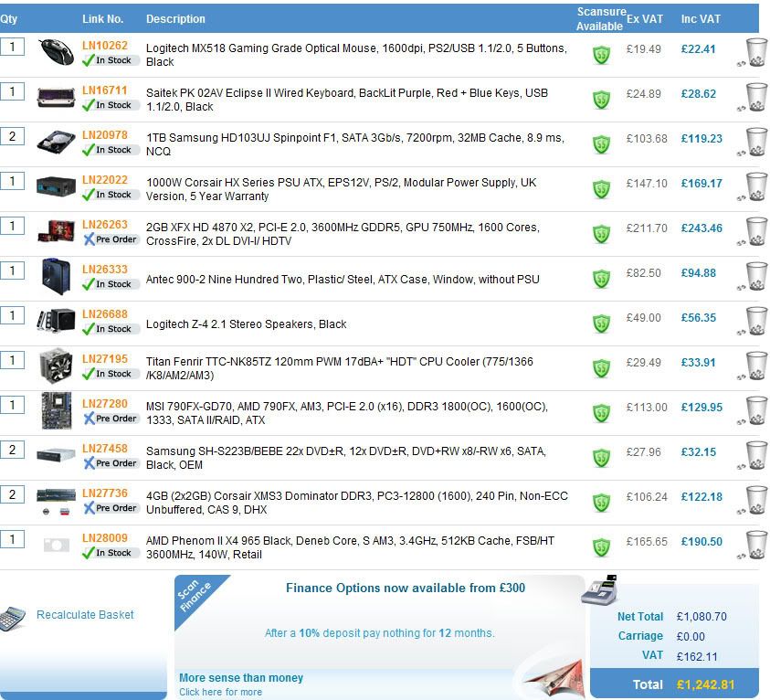The height and width of the screenshot is (700, 770).
Task: Click trash icon for Logitech Z-4 speakers
Action: click(x=755, y=321)
